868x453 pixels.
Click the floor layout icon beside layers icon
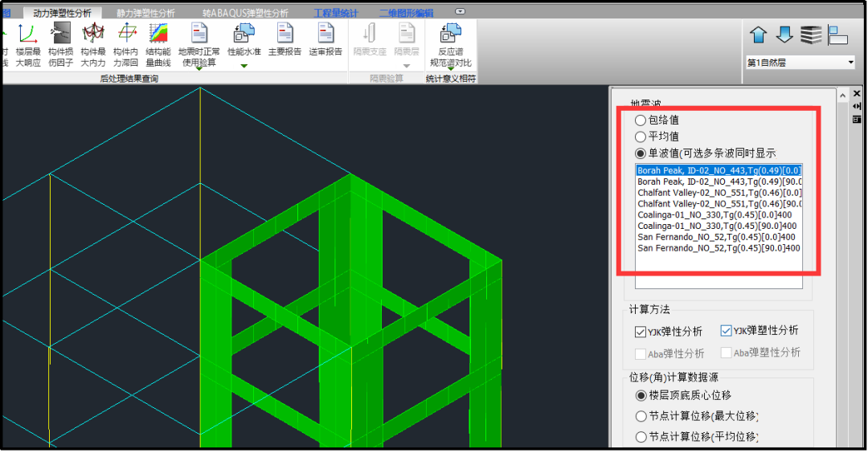click(838, 35)
